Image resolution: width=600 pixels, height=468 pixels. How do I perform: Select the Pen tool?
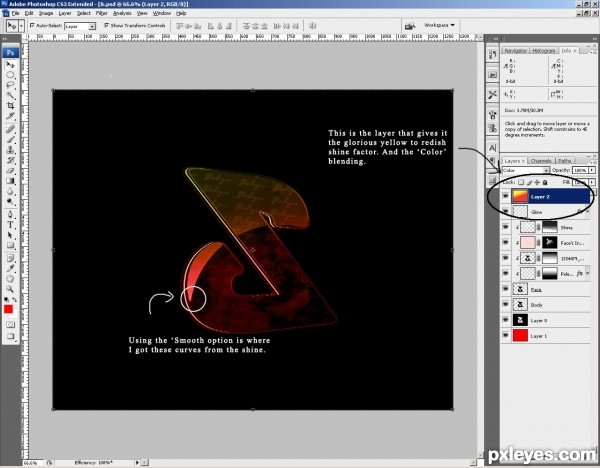point(10,215)
